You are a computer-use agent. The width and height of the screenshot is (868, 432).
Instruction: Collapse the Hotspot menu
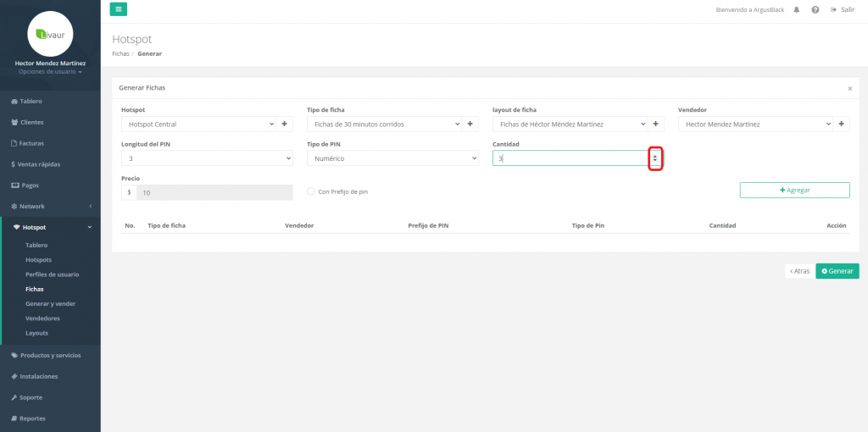coord(51,227)
